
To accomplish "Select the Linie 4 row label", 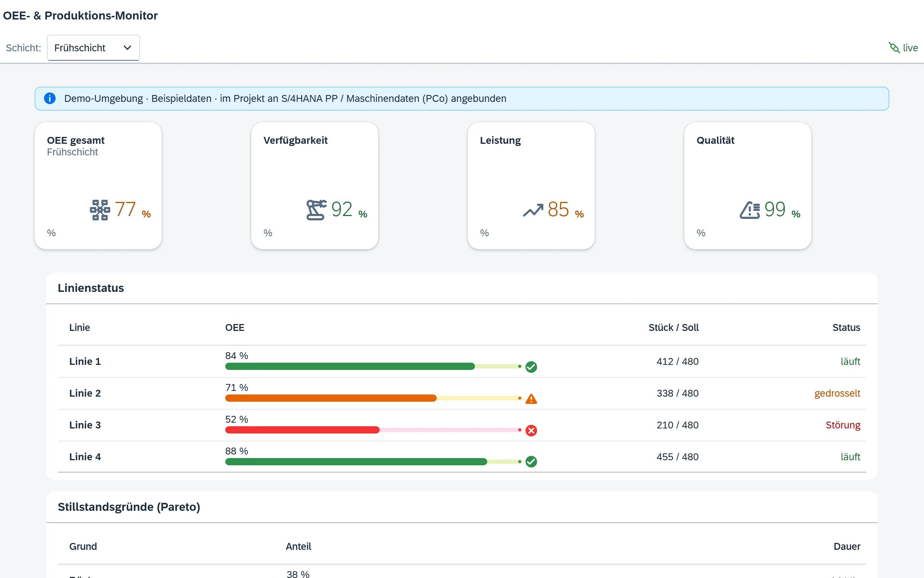I will point(85,456).
